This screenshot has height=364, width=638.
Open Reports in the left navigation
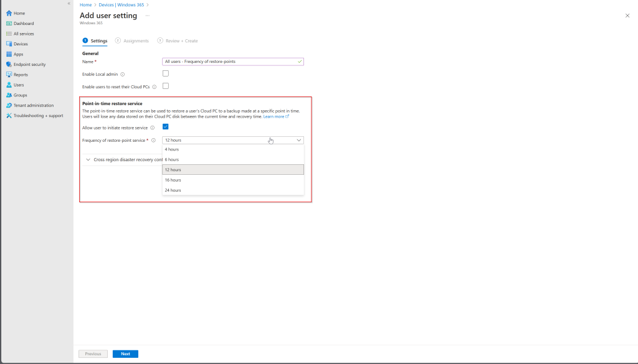[21, 75]
